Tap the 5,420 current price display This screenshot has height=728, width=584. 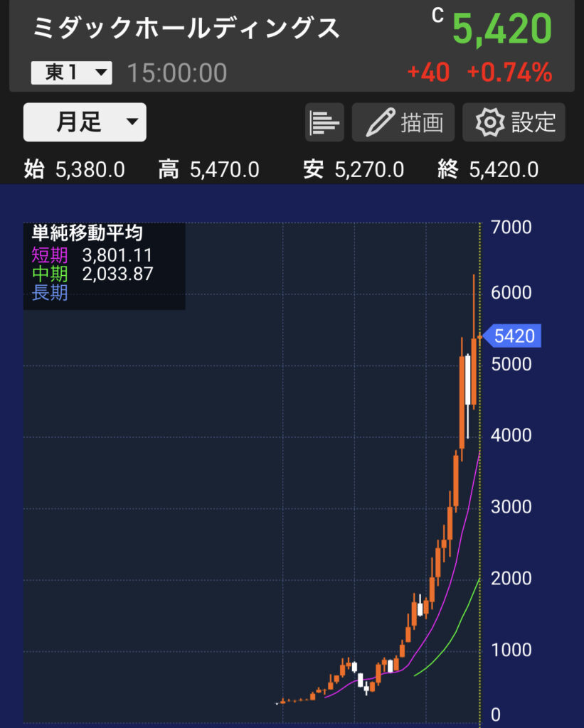click(x=502, y=28)
